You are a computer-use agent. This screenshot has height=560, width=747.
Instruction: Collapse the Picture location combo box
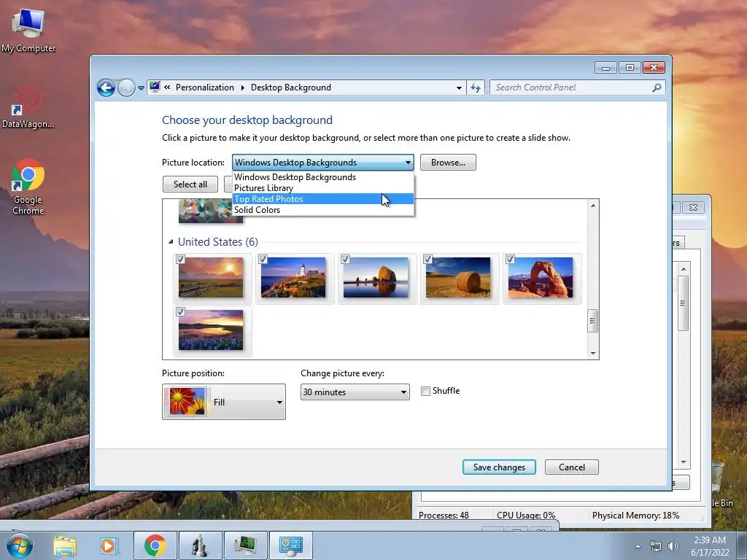(x=322, y=163)
